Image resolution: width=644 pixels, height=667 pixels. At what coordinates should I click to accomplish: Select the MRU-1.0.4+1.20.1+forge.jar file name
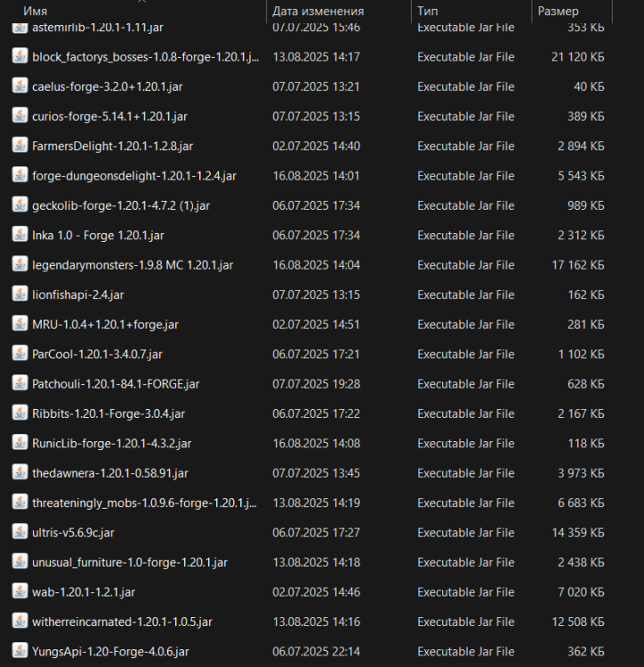point(105,325)
